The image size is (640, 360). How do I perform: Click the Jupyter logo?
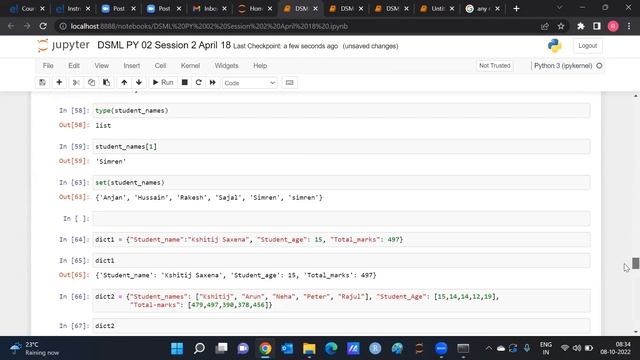tap(63, 45)
